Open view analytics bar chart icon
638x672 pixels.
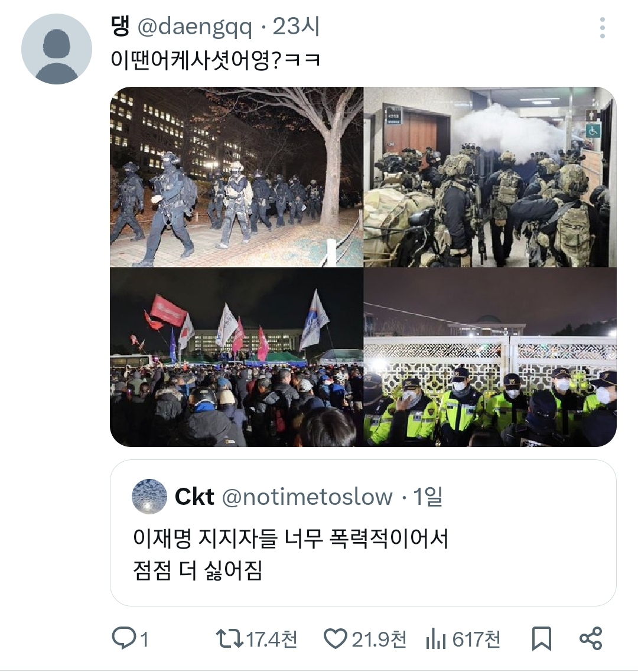coord(436,640)
